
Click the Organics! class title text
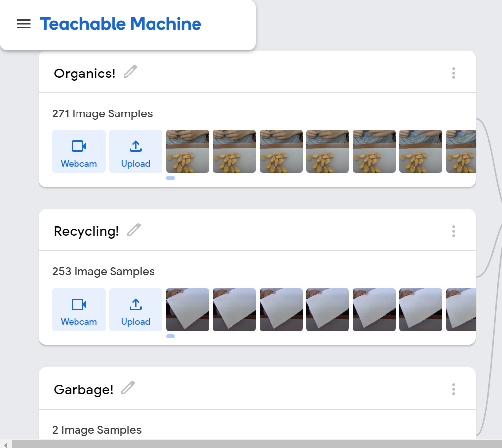pos(84,74)
